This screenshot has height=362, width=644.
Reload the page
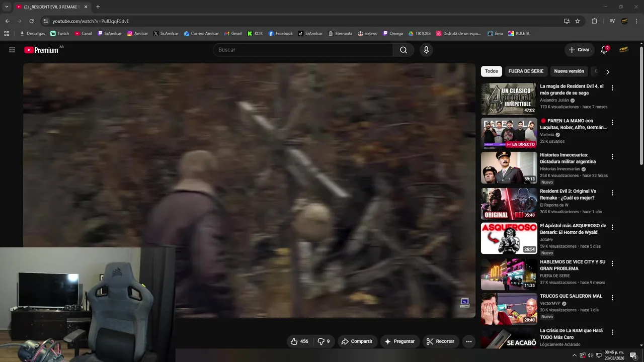pos(31,21)
